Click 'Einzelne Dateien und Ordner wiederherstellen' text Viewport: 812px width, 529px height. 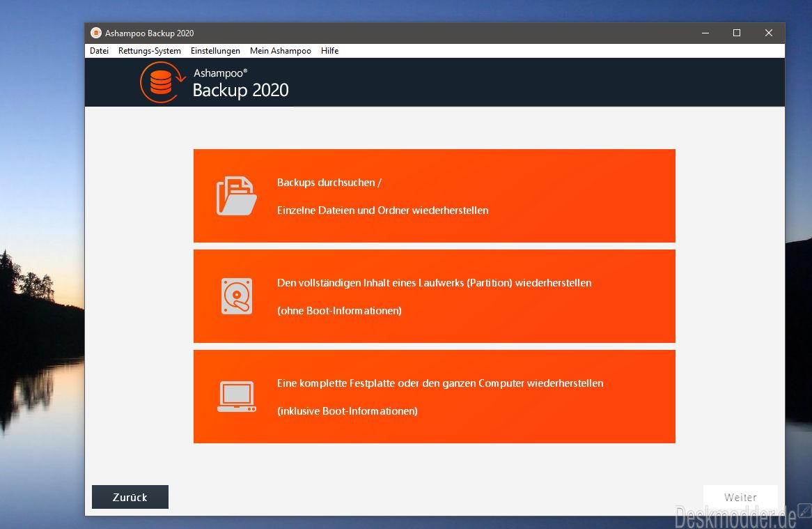pyautogui.click(x=383, y=210)
